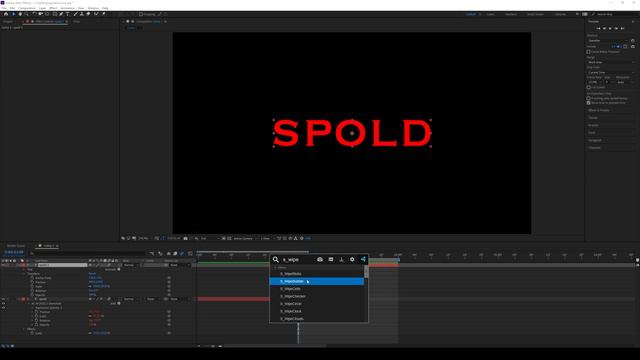The height and width of the screenshot is (360, 640).
Task: Toggle visibility eye of the second text layer
Action: (x=3, y=299)
